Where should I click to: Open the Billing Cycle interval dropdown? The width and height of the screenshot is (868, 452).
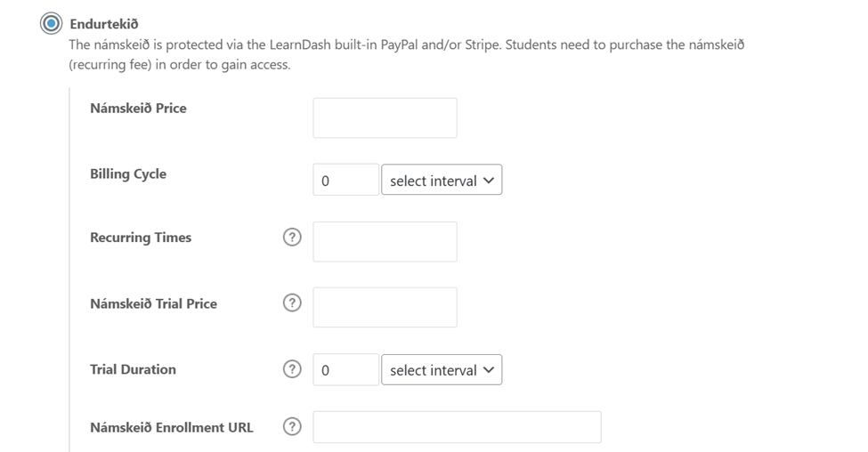[442, 180]
